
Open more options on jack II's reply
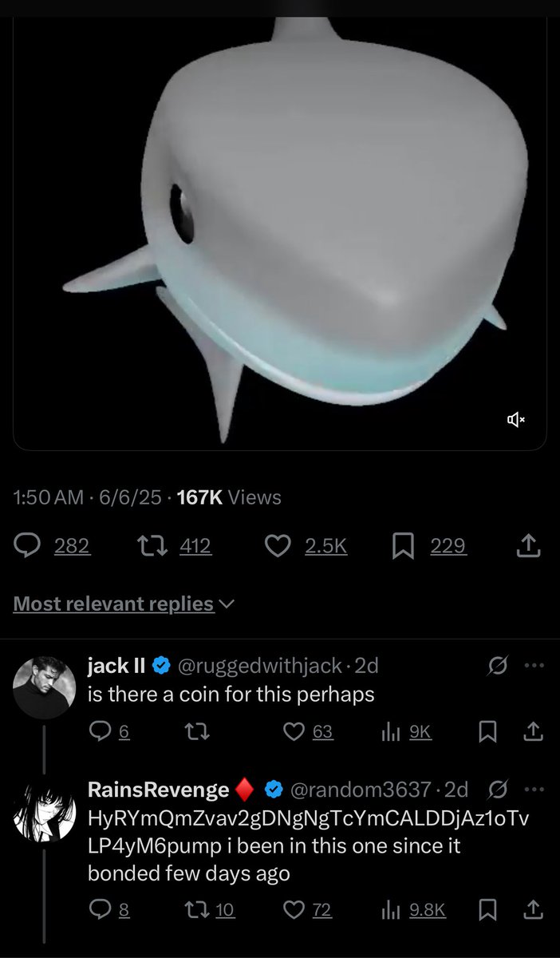tap(533, 665)
